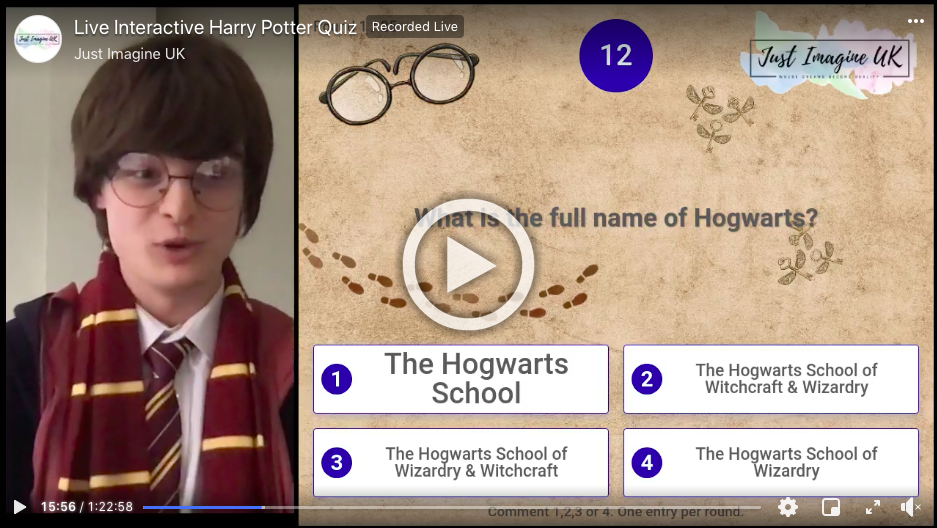Open the Live Interactive Harry Potter Quiz title
Screen dimensions: 937x528
215,27
